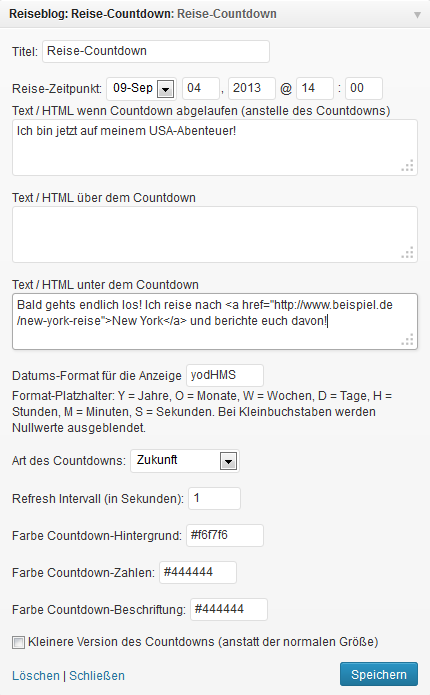The height and width of the screenshot is (695, 430).
Task: Click the empty text area above countdown
Action: click(x=215, y=234)
